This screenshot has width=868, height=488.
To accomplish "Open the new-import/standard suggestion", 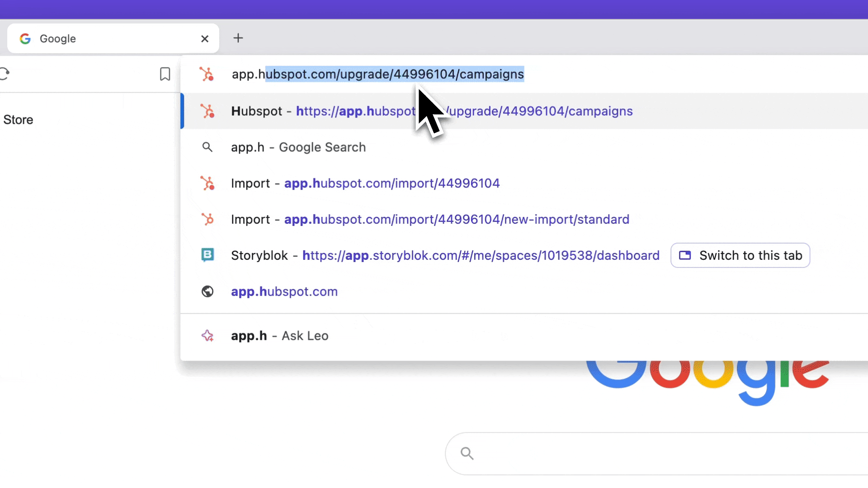I will click(x=524, y=220).
